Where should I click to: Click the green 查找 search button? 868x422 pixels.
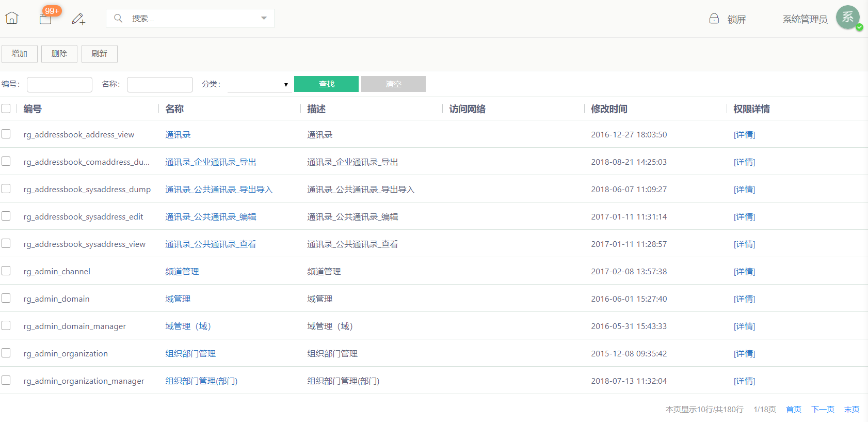click(326, 84)
